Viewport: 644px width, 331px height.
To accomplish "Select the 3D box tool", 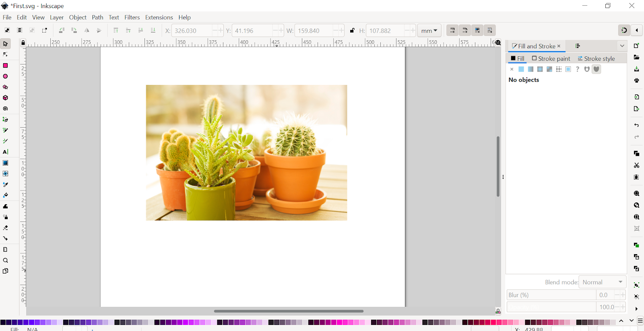I will click(x=6, y=98).
